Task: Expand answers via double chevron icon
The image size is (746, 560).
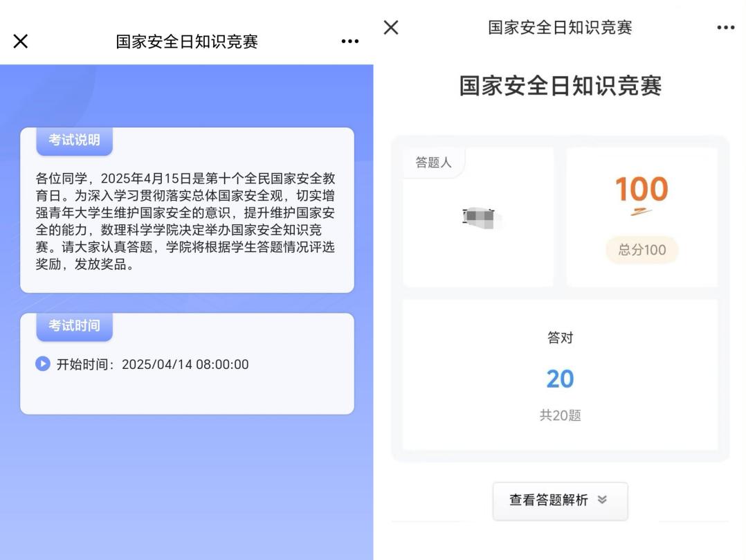Action: [x=601, y=500]
